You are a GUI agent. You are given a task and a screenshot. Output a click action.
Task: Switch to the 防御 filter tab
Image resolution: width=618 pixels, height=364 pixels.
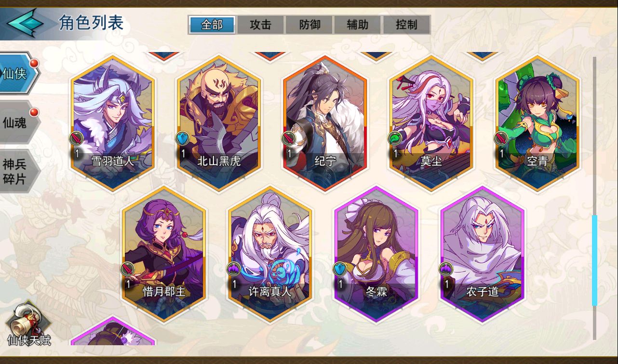coord(309,25)
